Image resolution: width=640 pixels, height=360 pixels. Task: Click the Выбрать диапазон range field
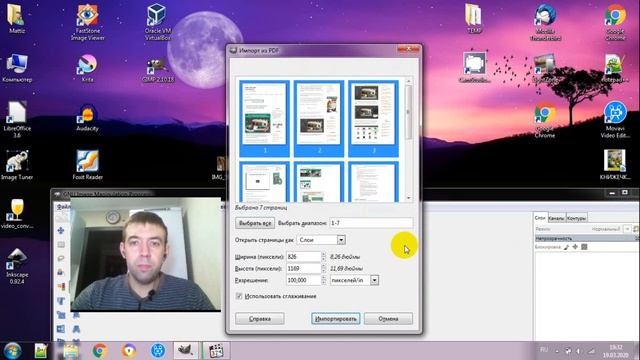(371, 223)
